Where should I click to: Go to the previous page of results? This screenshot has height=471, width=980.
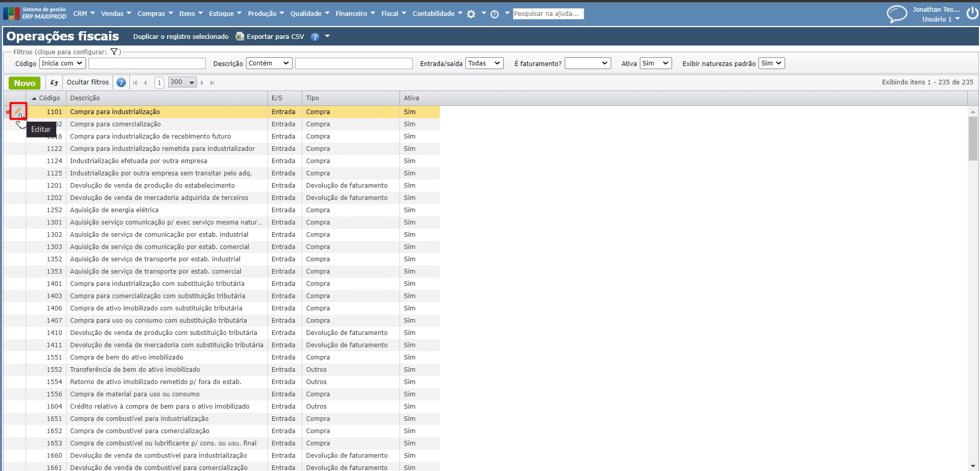click(x=146, y=82)
